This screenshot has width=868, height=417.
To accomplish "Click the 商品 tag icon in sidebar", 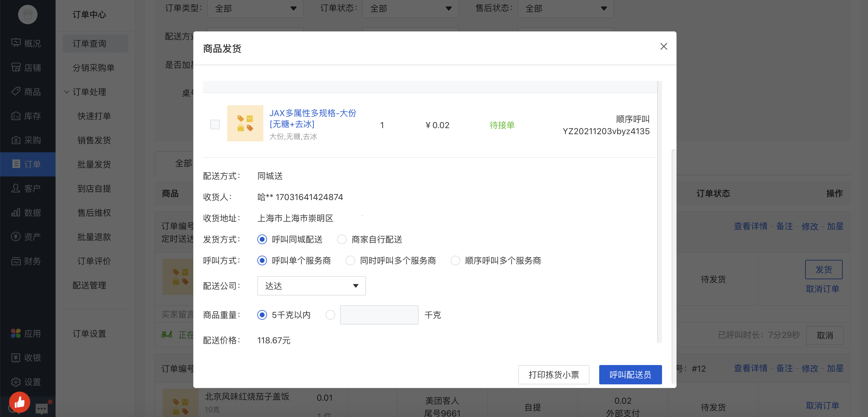I will pyautogui.click(x=16, y=92).
